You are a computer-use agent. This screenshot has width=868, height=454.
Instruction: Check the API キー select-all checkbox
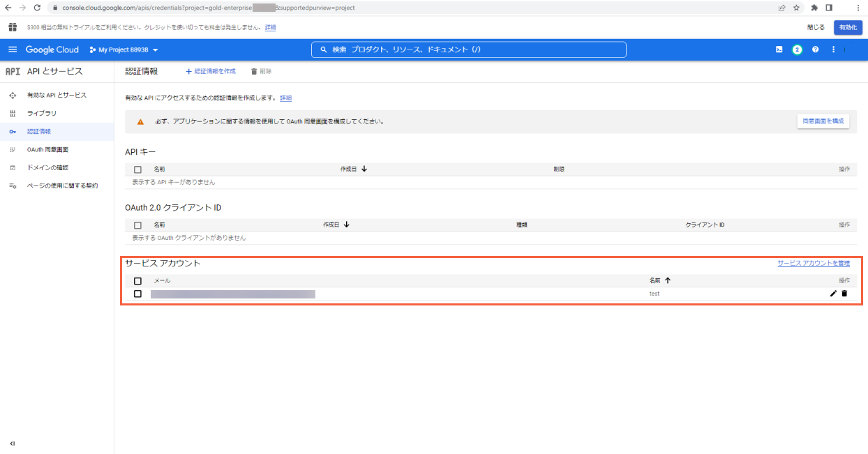137,169
